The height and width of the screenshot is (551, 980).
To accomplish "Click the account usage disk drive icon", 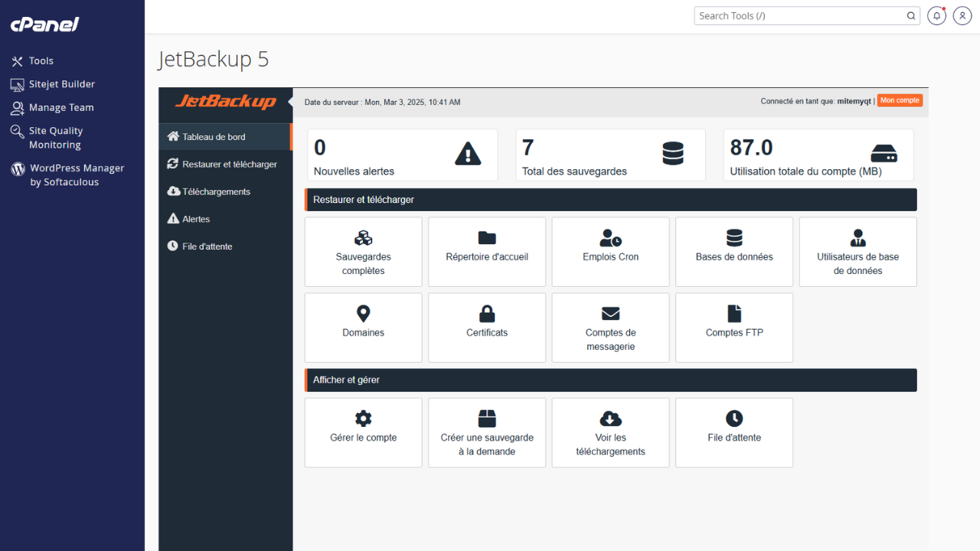I will (x=884, y=153).
